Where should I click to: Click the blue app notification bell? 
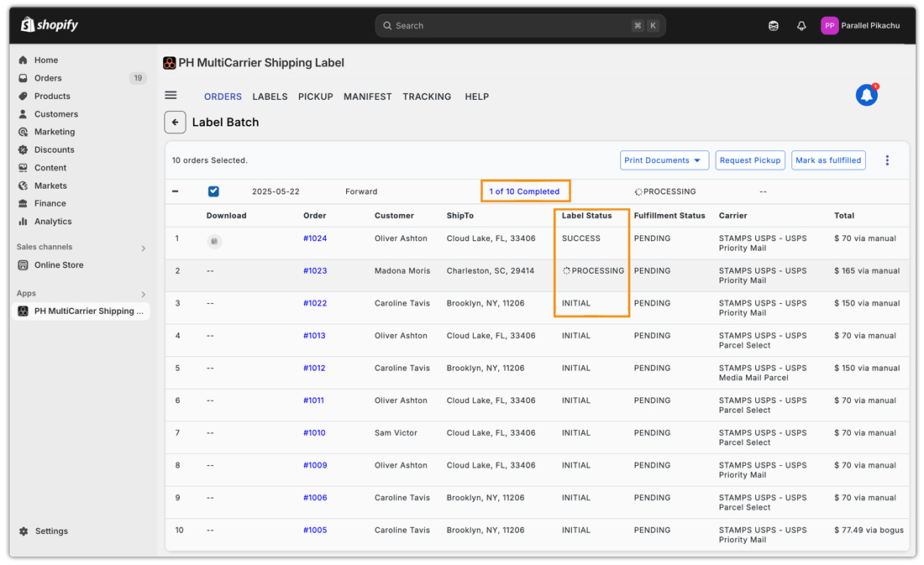point(866,95)
